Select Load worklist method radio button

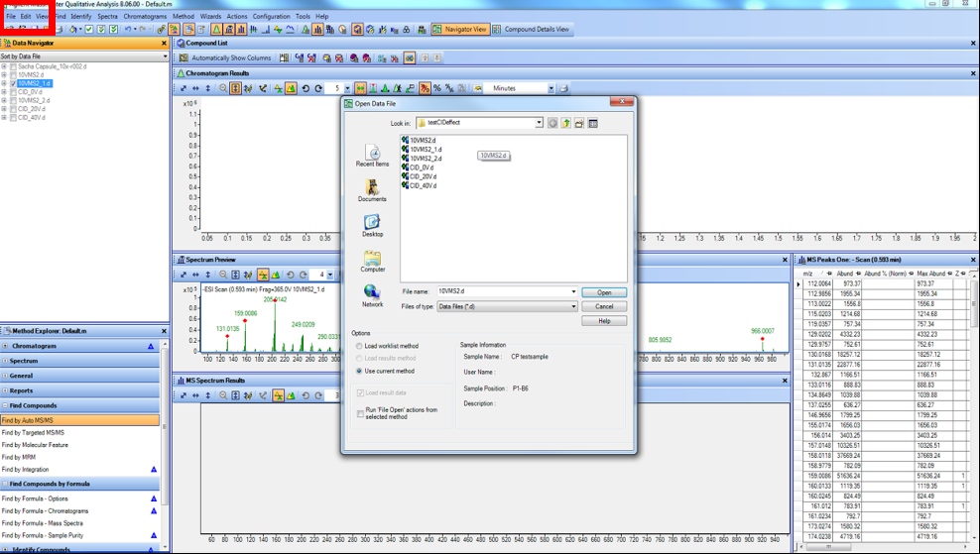[359, 346]
